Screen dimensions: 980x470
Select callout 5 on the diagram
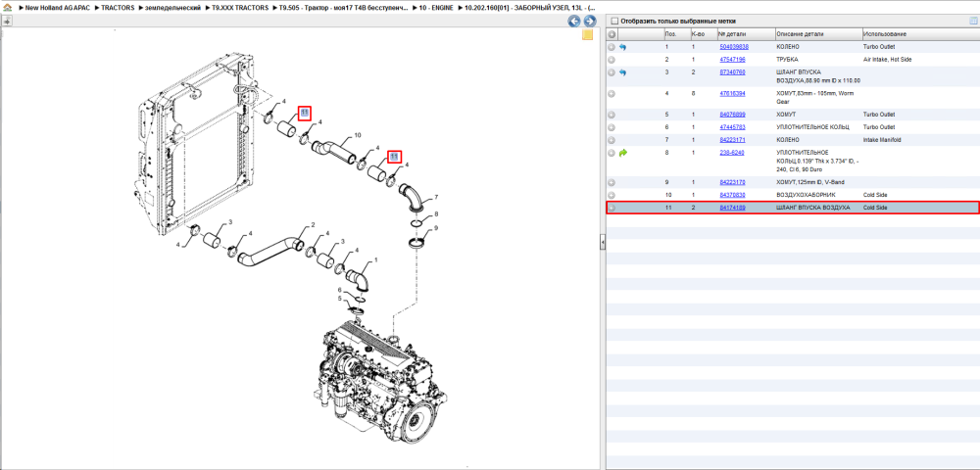(339, 299)
